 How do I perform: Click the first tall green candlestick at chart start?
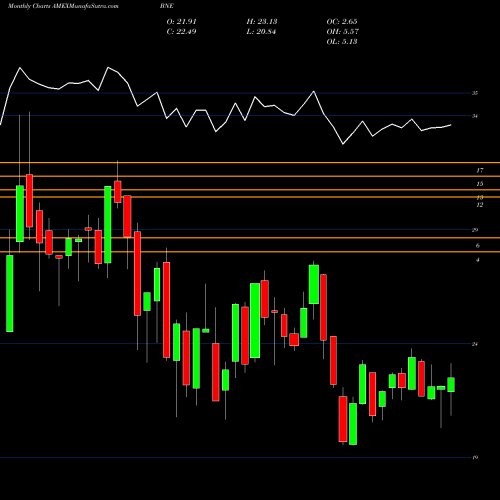tap(10, 293)
